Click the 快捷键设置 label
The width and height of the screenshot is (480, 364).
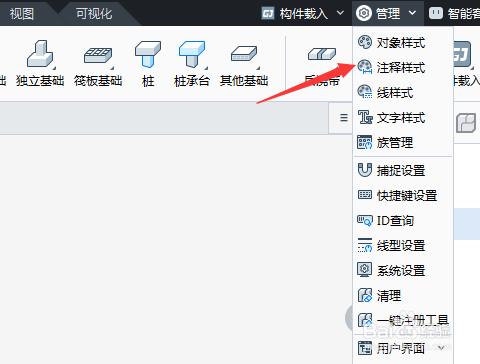click(x=407, y=195)
